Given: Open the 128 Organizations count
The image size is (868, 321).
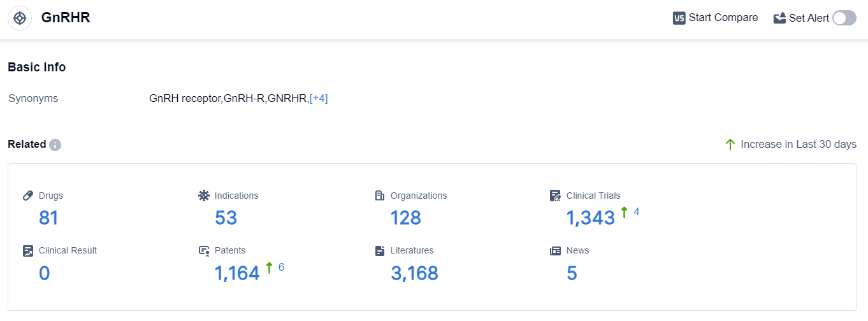Looking at the screenshot, I should pyautogui.click(x=405, y=218).
